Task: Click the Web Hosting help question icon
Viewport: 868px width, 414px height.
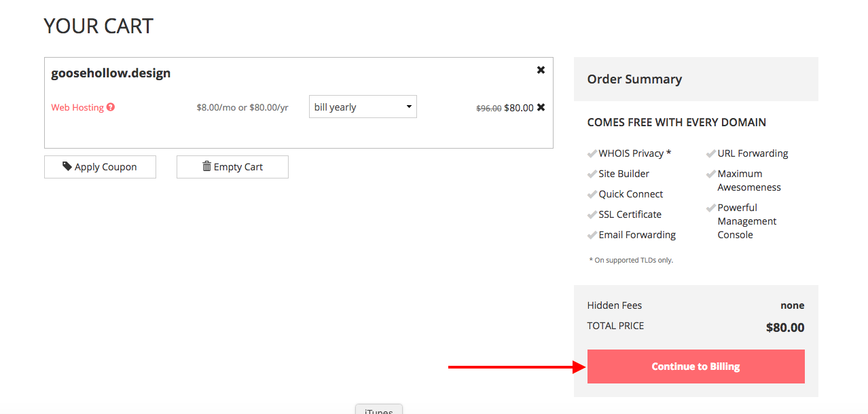Action: click(x=111, y=107)
